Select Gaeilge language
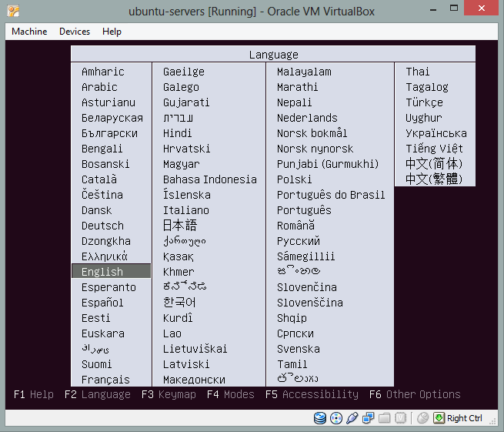Image resolution: width=504 pixels, height=432 pixels. (184, 72)
